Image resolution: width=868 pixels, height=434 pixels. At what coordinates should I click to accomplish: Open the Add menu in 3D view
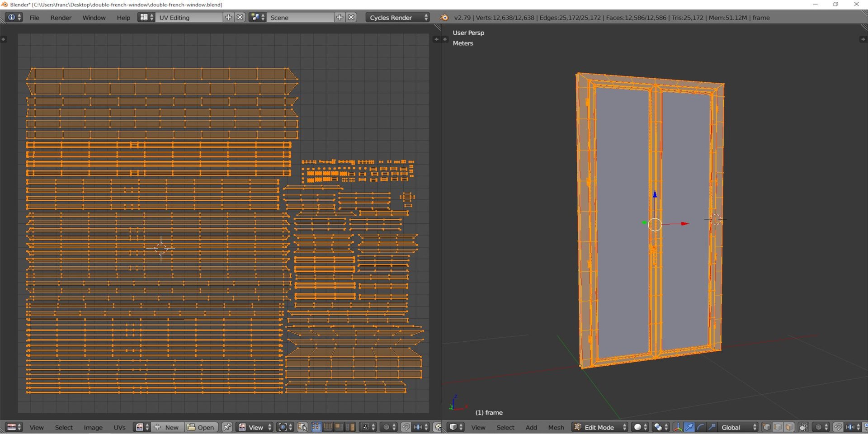(531, 427)
